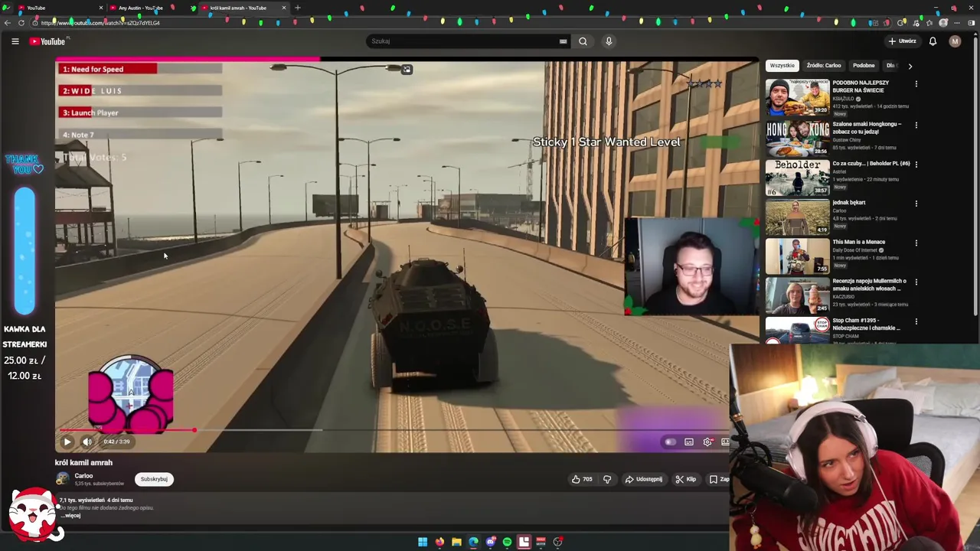980x551 pixels.
Task: Open 'This Man is a Menace' video title
Action: pyautogui.click(x=859, y=242)
